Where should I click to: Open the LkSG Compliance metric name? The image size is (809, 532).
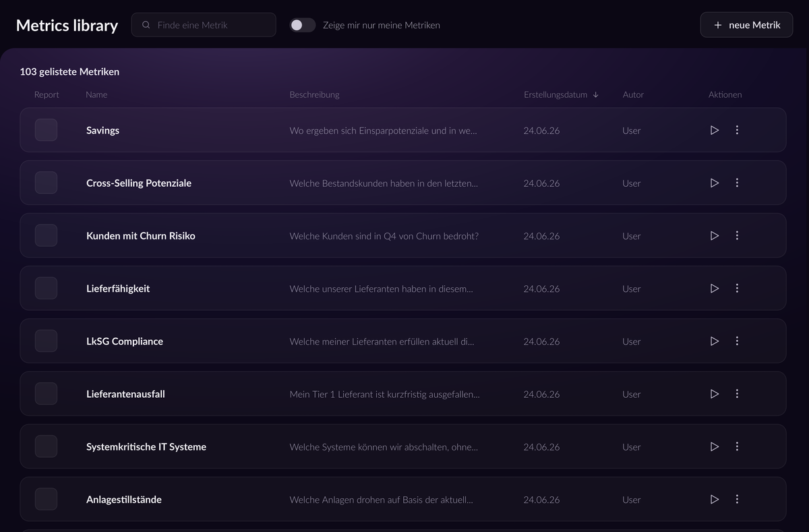tap(125, 341)
